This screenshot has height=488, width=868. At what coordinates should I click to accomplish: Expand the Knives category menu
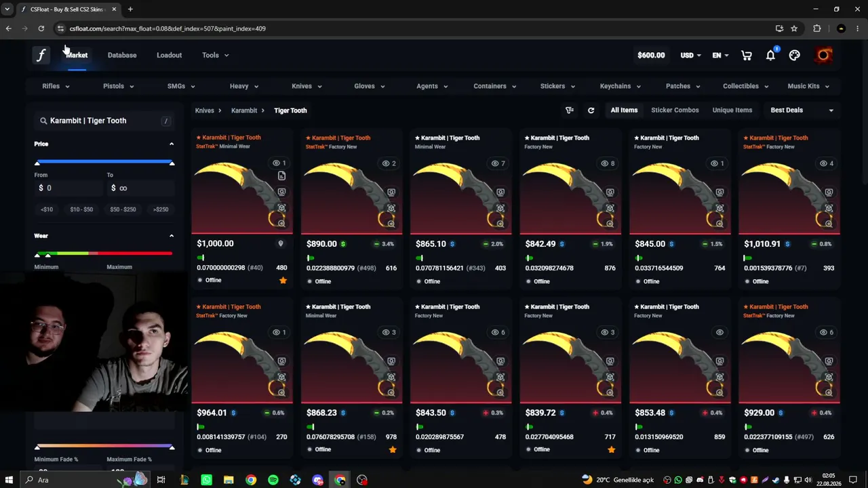pyautogui.click(x=307, y=86)
